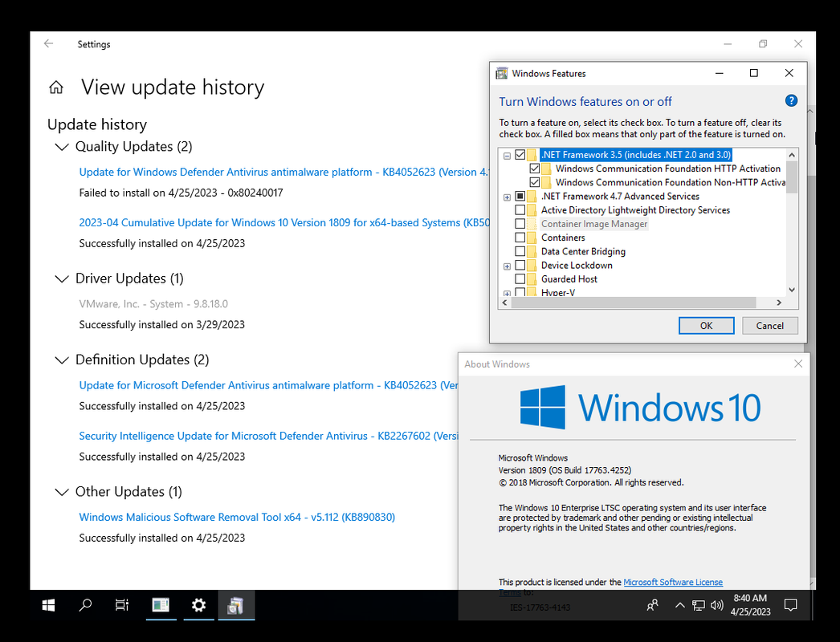Image resolution: width=840 pixels, height=642 pixels.
Task: Click the Windows Features title bar icon
Action: (501, 73)
